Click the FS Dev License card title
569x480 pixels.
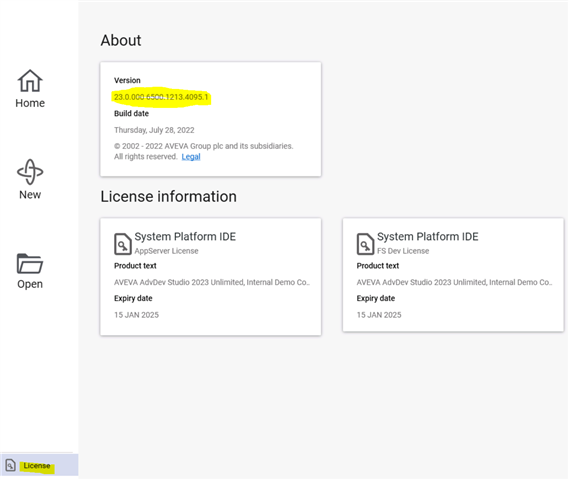pyautogui.click(x=427, y=237)
